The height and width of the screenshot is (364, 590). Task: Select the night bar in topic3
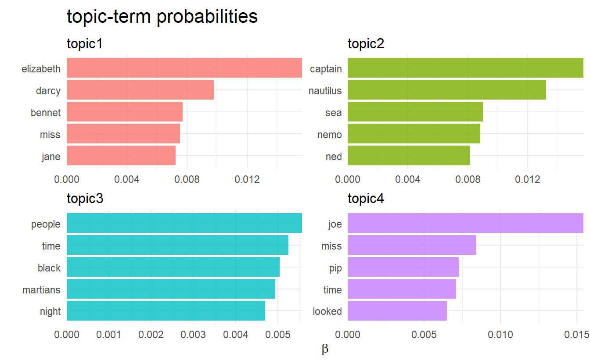pyautogui.click(x=166, y=311)
